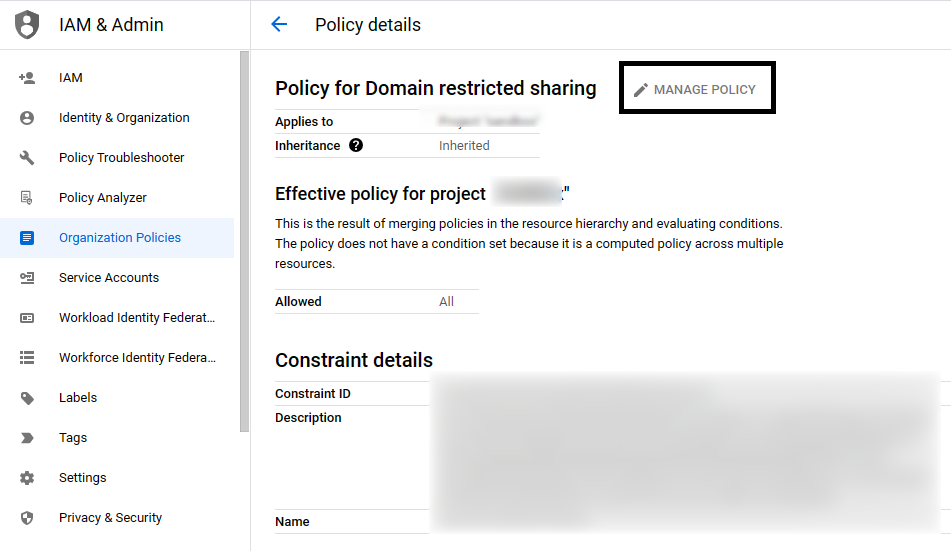The image size is (951, 551).
Task: Click the Workforce Identity Federation list icon
Action: pyautogui.click(x=27, y=358)
